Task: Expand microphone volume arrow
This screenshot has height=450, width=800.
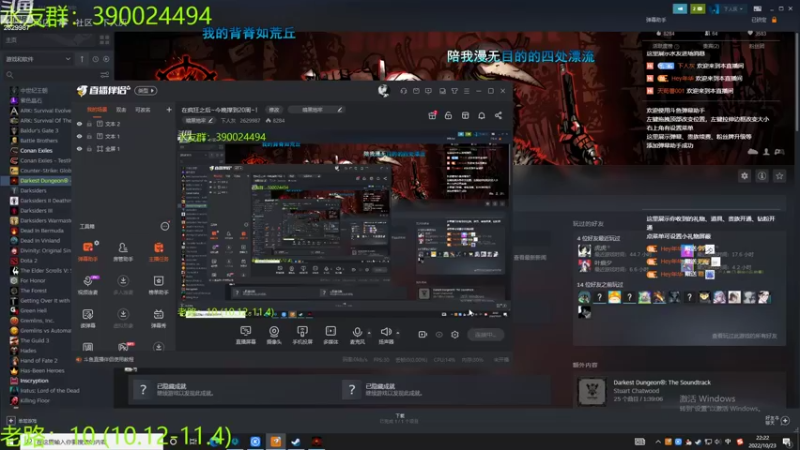Action: point(369,333)
